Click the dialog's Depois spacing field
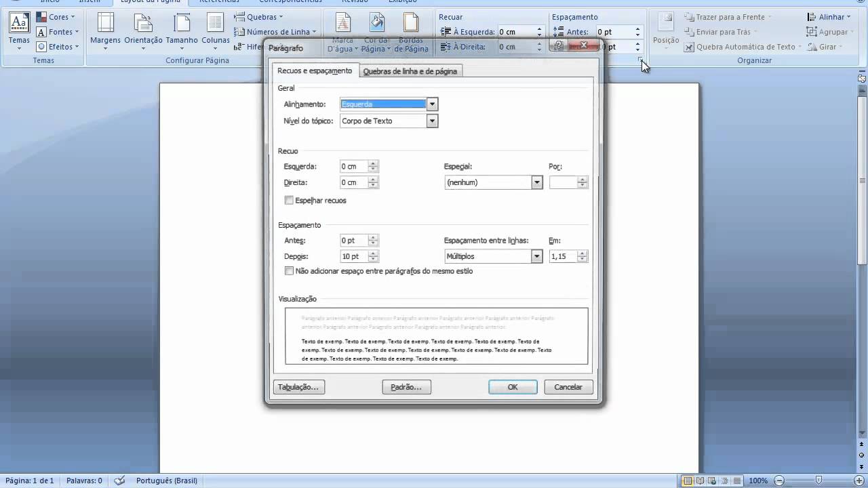Viewport: 868px width, 488px height. (354, 256)
